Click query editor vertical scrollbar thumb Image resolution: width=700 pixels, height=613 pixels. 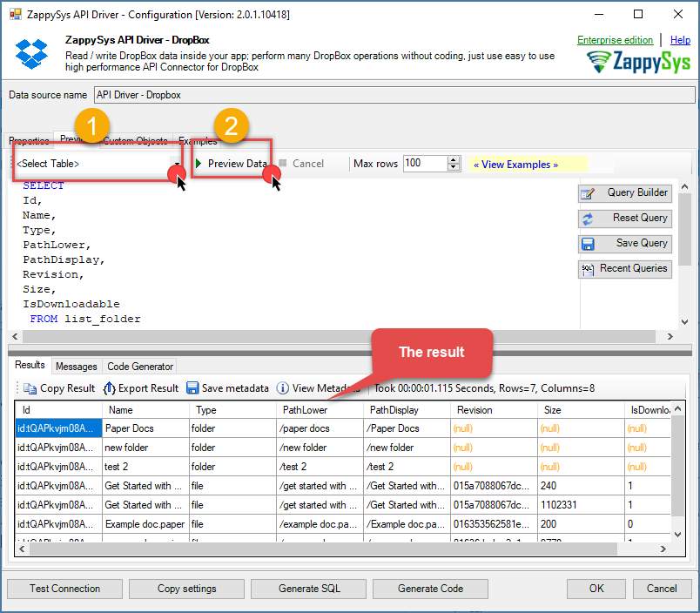coord(685,230)
